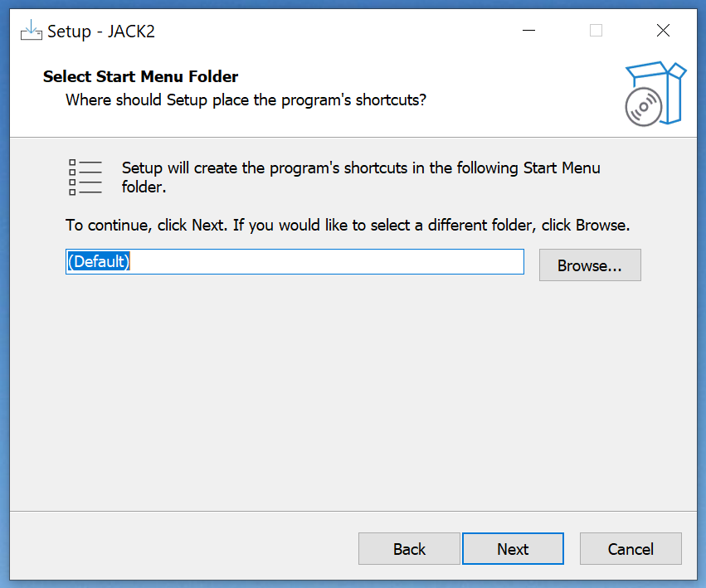706x588 pixels.
Task: Cancel the JACK2 installation
Action: pyautogui.click(x=631, y=549)
